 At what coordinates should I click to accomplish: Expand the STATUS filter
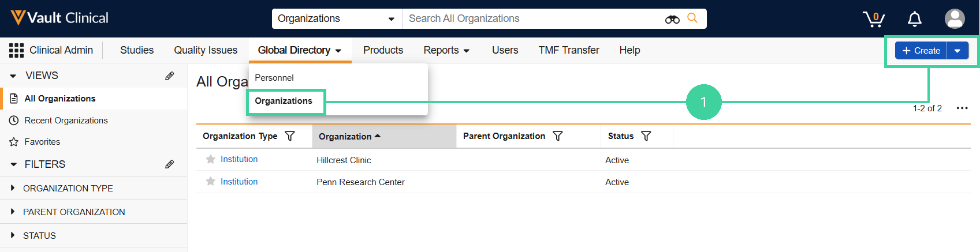[13, 235]
